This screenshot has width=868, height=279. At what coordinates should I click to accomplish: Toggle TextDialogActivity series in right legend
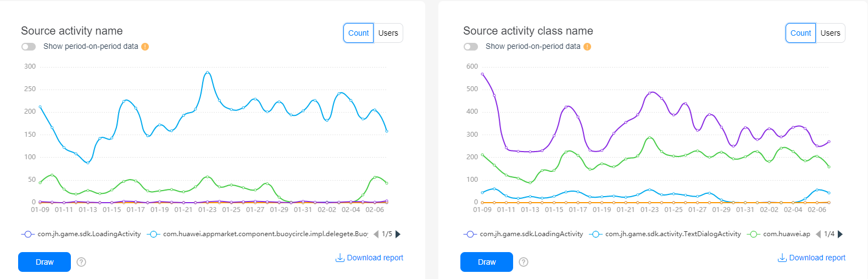(x=665, y=234)
